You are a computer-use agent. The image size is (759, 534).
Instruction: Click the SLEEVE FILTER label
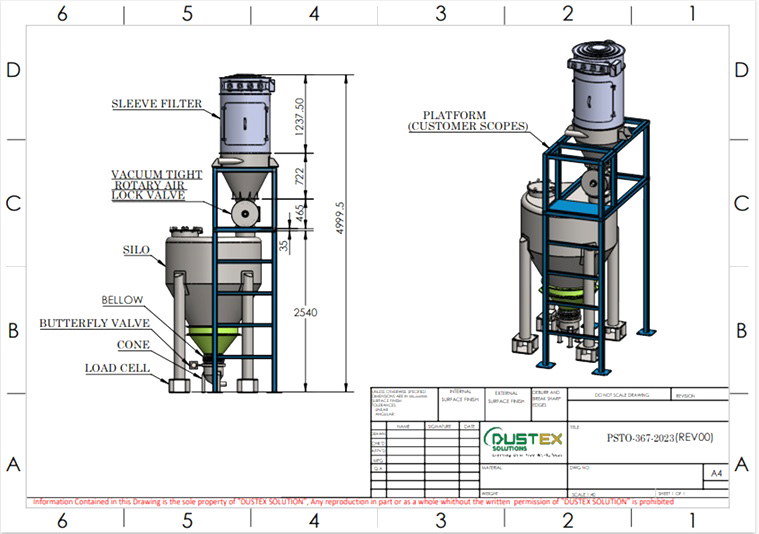(x=157, y=104)
